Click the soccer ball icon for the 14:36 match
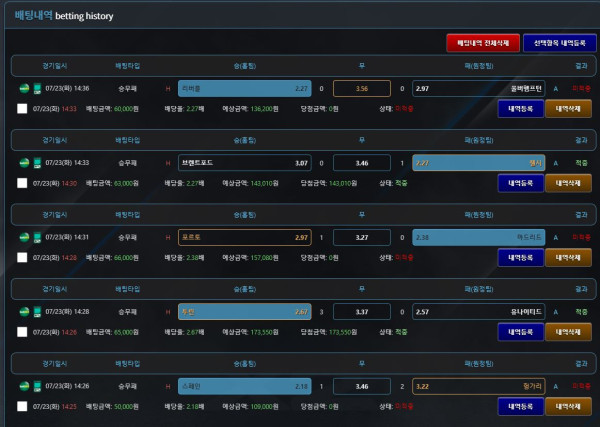 pyautogui.click(x=24, y=88)
